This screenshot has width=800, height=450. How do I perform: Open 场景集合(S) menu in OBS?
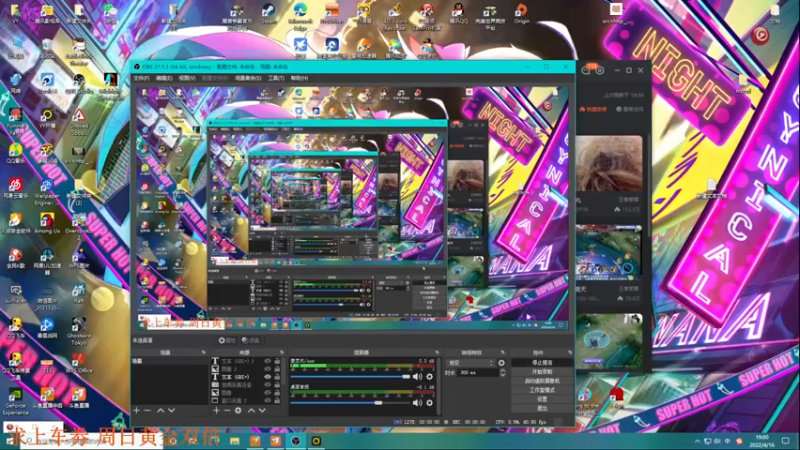248,79
